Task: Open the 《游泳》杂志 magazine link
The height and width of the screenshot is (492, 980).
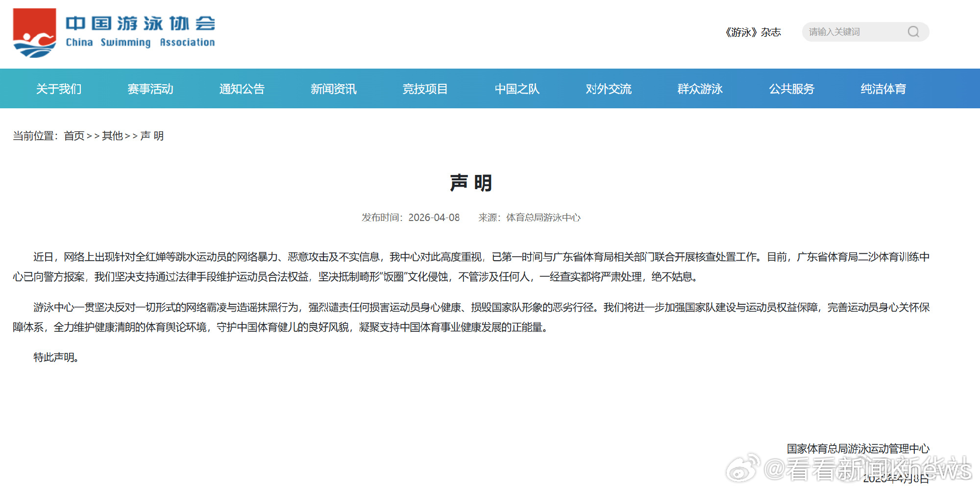Action: [x=753, y=32]
